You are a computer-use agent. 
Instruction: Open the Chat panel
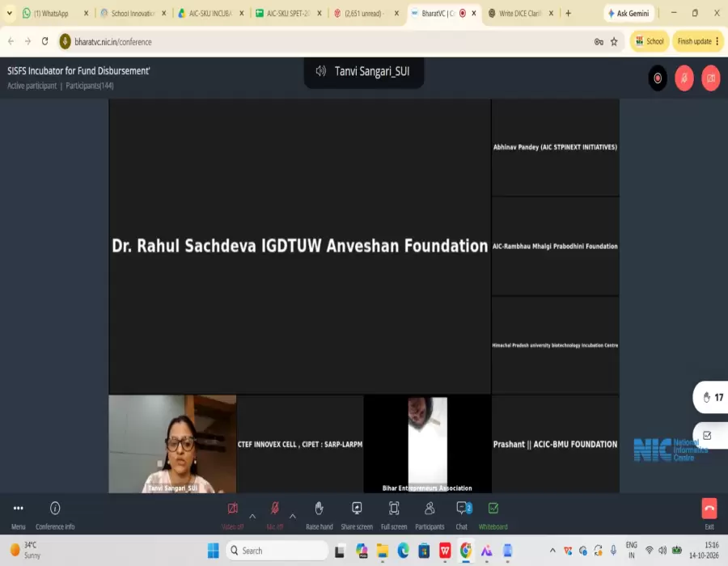point(463,515)
